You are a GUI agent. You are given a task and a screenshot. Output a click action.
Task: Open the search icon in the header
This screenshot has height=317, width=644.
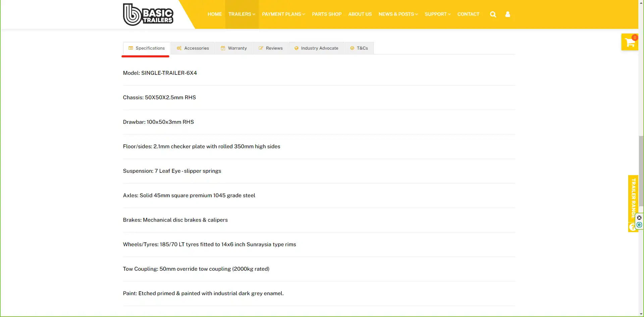[x=493, y=14]
